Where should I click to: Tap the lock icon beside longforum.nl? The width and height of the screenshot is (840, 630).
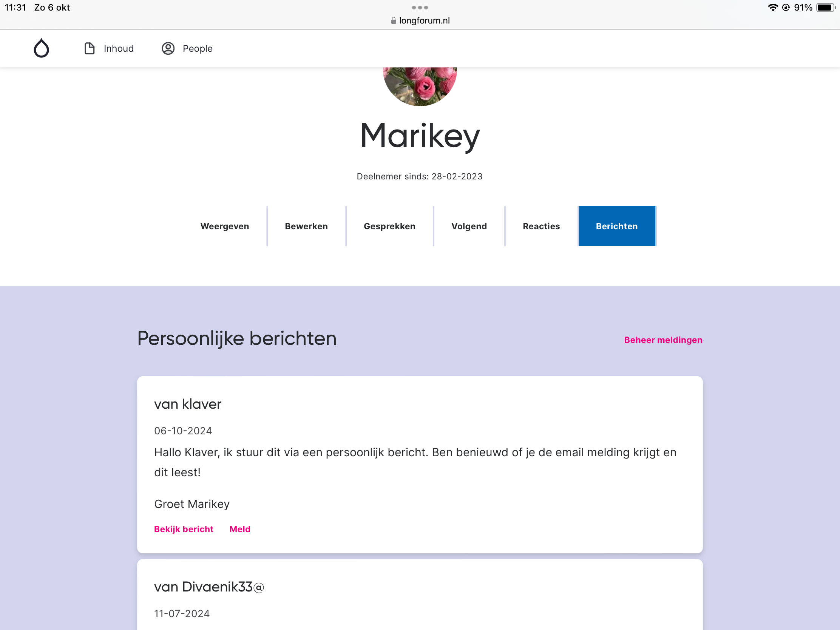394,20
